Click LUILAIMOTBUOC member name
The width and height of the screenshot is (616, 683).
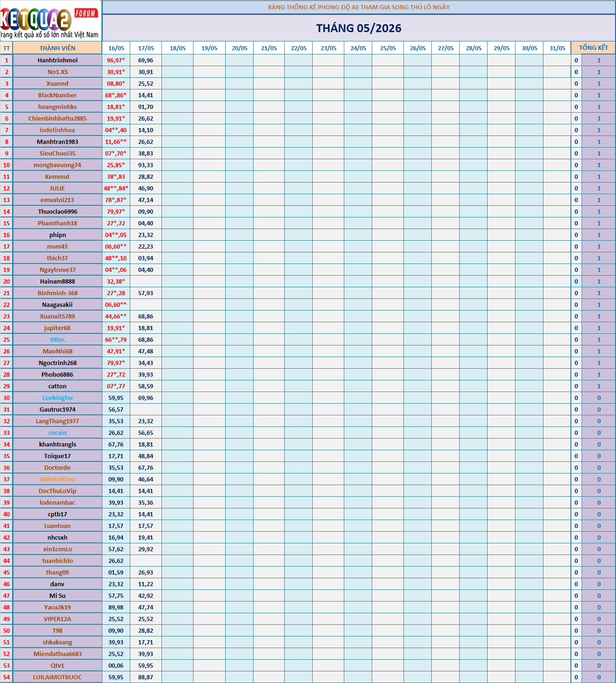57,677
